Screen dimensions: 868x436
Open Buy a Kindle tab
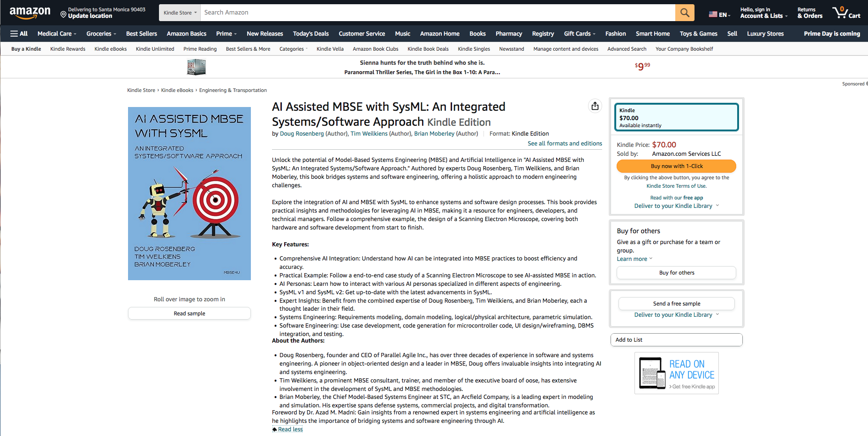coord(26,49)
